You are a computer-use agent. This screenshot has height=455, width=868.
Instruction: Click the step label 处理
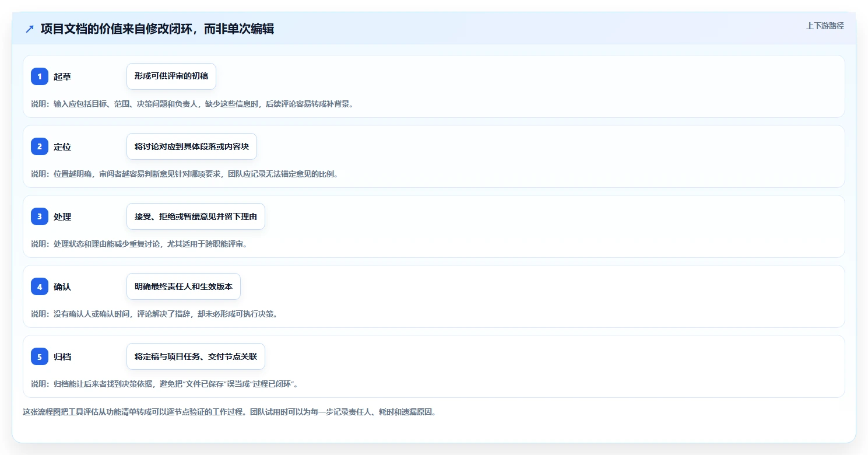[62, 216]
